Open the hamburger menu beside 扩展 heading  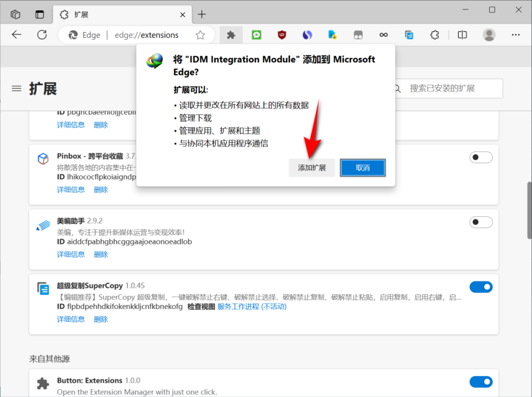click(17, 89)
